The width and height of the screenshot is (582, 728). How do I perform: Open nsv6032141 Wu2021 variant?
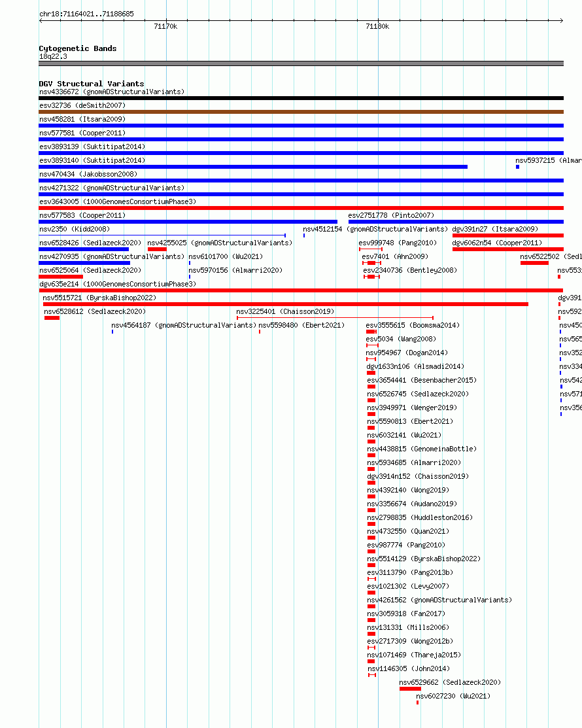[371, 442]
